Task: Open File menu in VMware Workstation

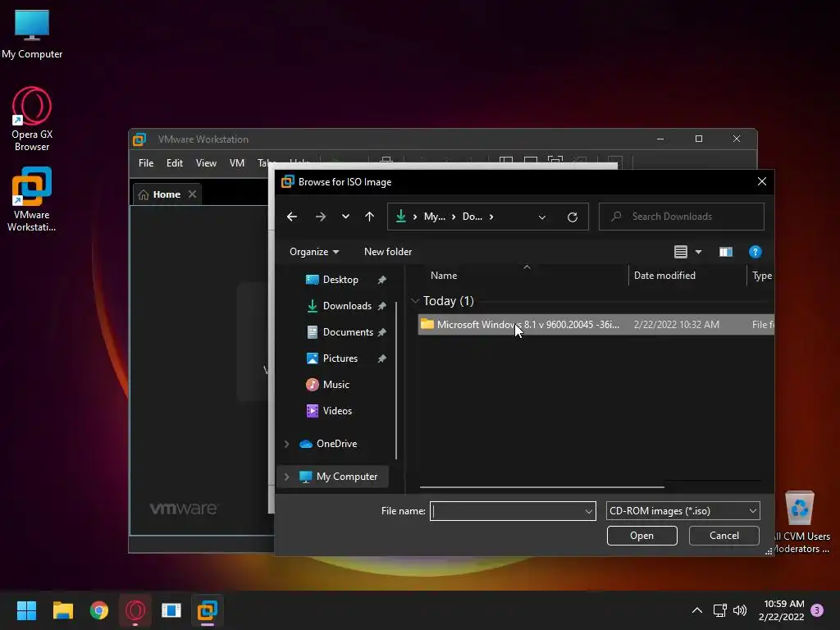Action: point(146,163)
